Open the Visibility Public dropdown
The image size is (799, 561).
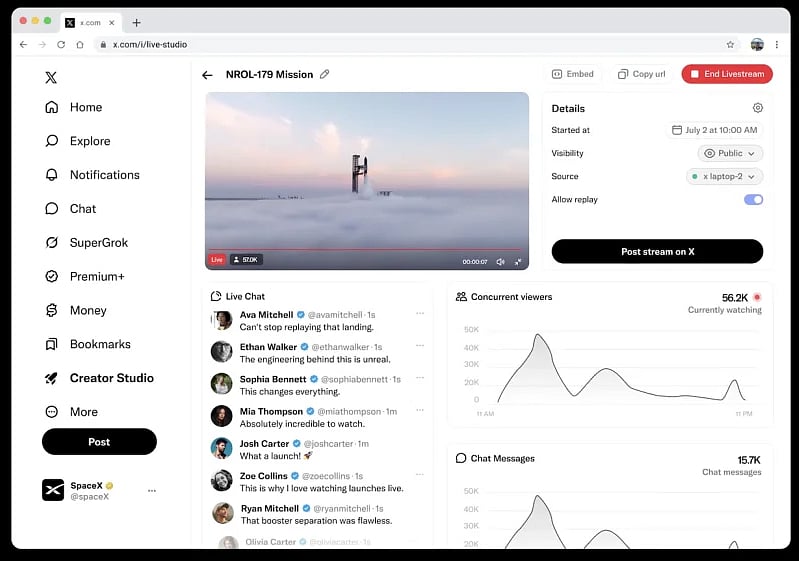(730, 153)
